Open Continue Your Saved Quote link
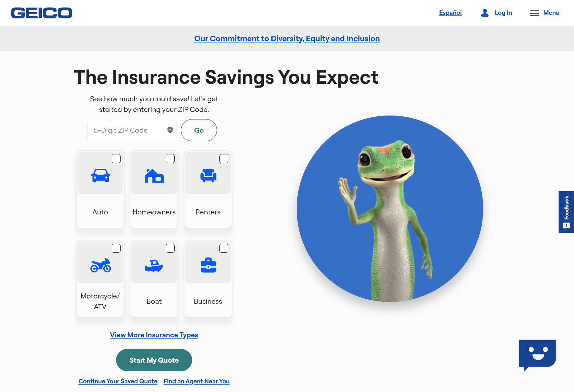 (x=118, y=381)
